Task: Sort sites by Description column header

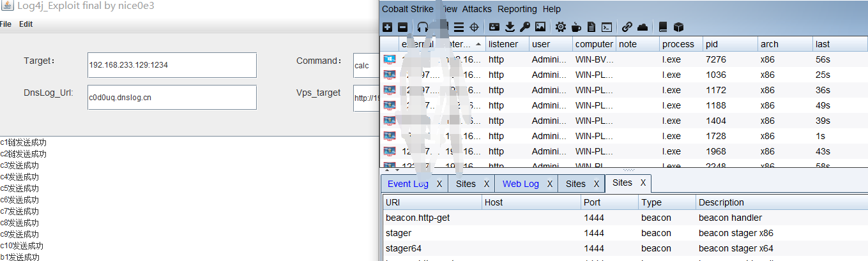Action: tap(782, 202)
